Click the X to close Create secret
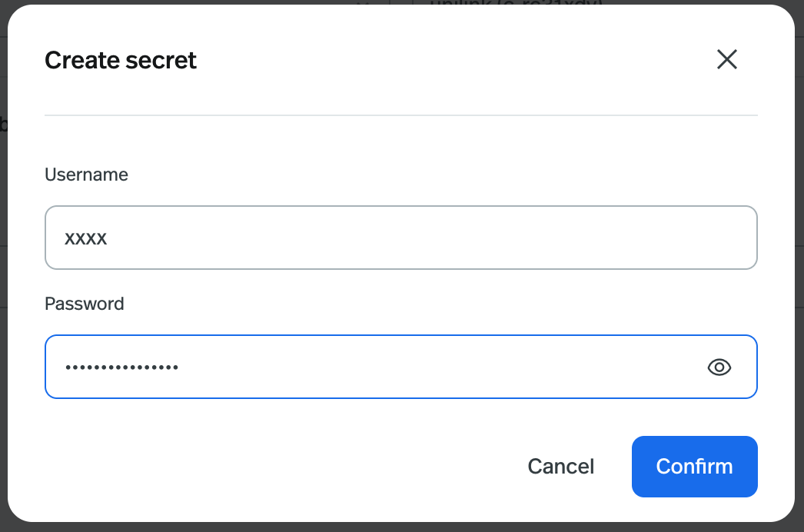804x532 pixels. (726, 59)
